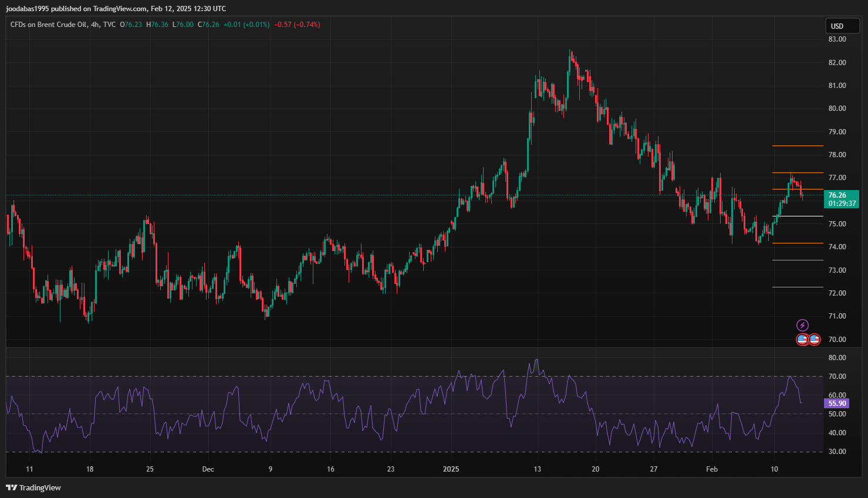Click the +0.01 (+0.01%) change value

click(x=246, y=25)
